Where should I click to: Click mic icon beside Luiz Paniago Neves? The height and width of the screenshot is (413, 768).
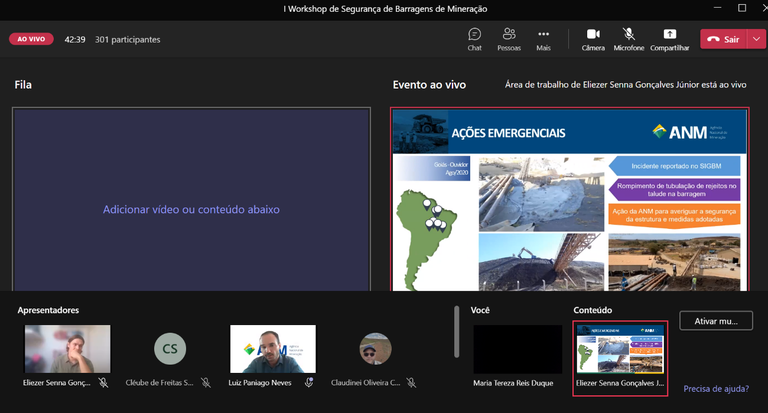pyautogui.click(x=310, y=382)
